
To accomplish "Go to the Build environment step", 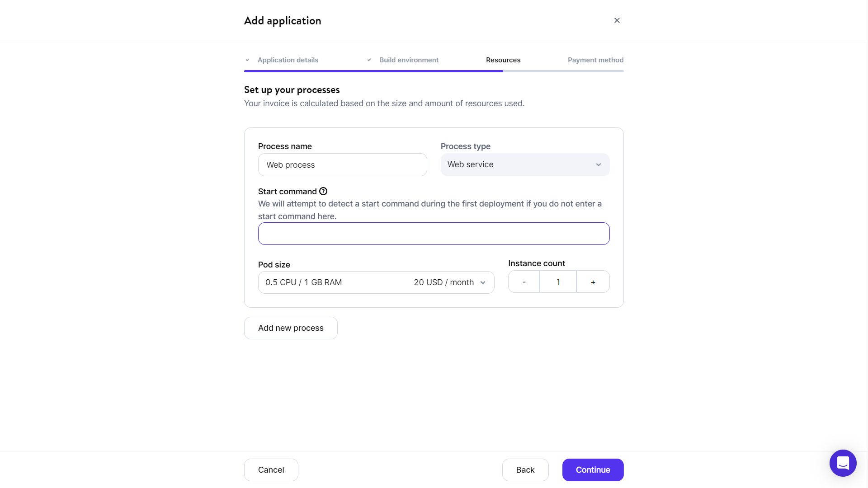I will coord(409,60).
